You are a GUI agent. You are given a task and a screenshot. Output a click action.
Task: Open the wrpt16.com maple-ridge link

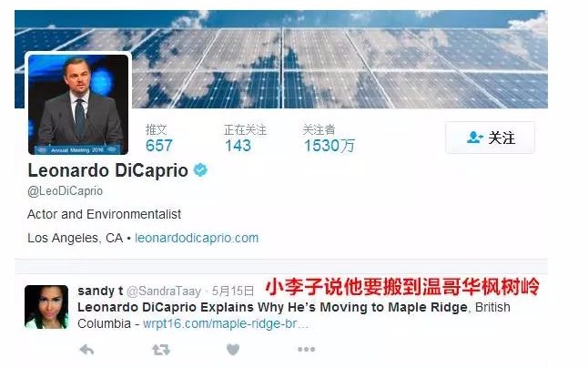click(226, 323)
